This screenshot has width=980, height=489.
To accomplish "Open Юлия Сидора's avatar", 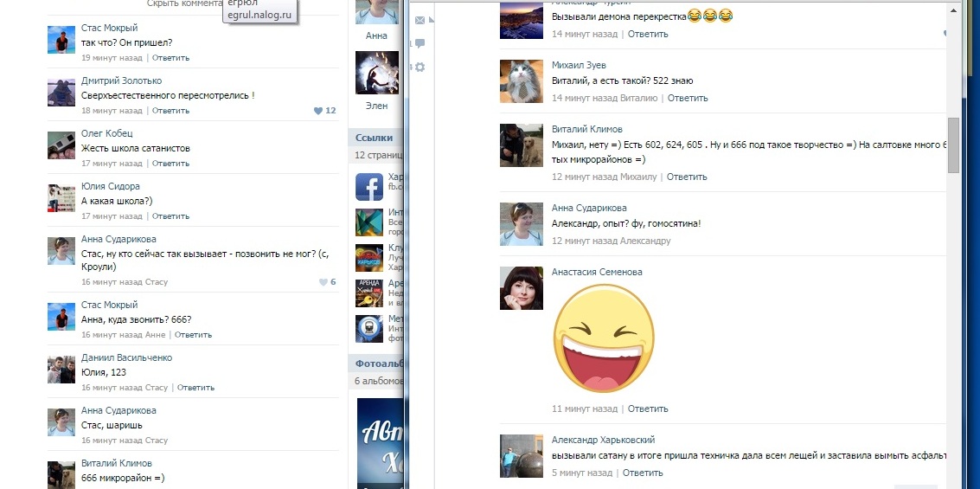I will pos(61,198).
